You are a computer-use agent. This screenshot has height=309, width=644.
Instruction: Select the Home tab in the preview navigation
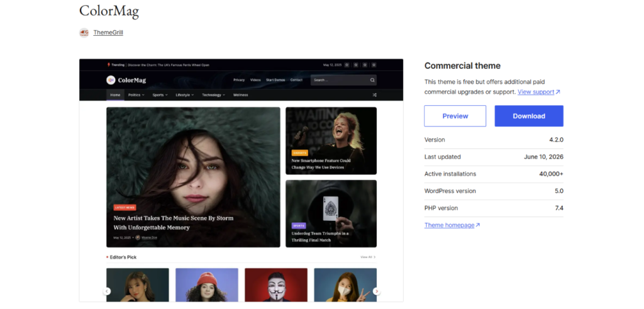coord(115,95)
